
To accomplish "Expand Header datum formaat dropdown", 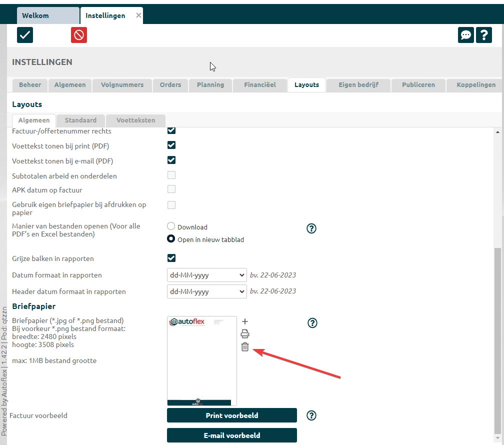I will [206, 291].
